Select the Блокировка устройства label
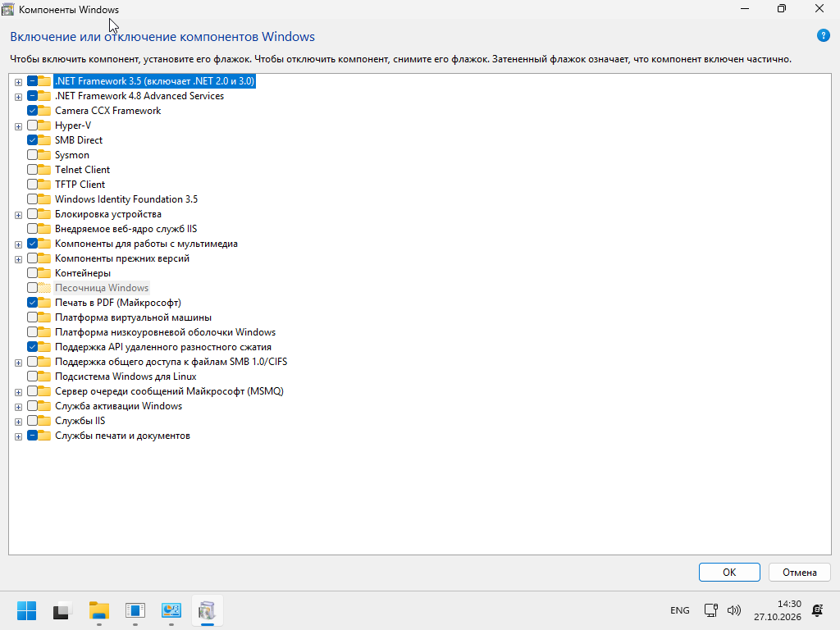 (107, 214)
